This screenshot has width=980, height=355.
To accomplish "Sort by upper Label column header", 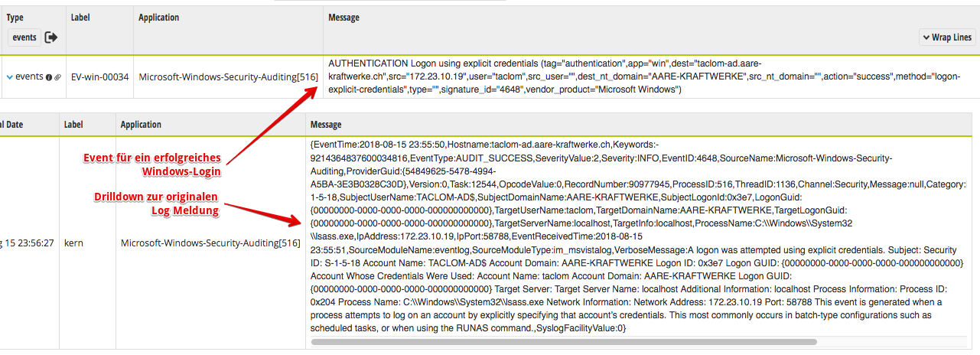I will point(81,18).
